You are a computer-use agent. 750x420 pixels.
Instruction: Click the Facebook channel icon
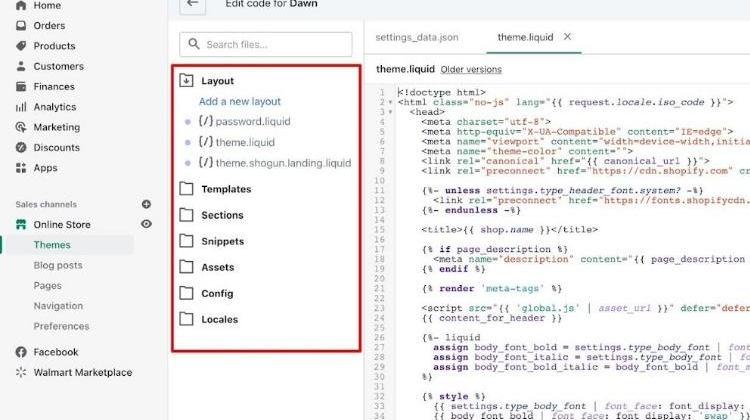(x=21, y=352)
